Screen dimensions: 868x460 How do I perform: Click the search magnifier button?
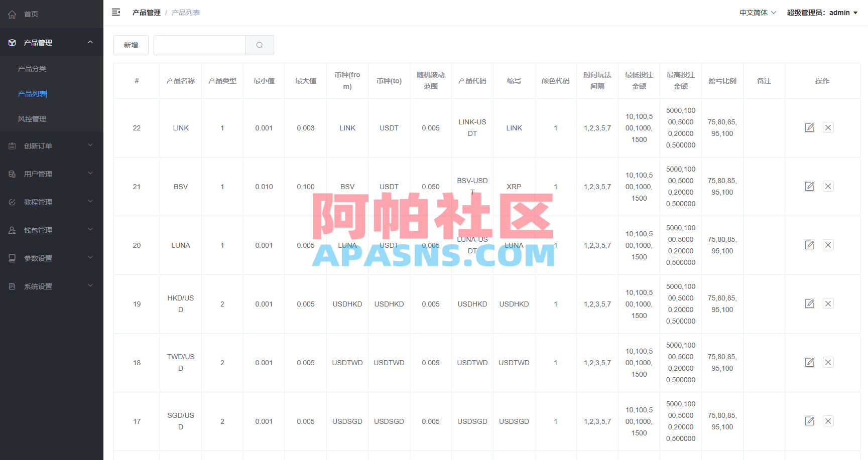tap(260, 45)
